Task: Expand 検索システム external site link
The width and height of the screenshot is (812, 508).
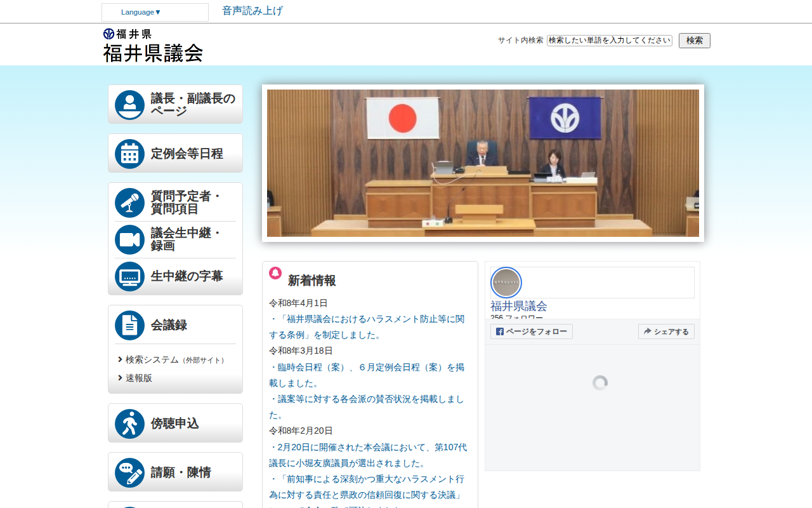Action: point(152,359)
